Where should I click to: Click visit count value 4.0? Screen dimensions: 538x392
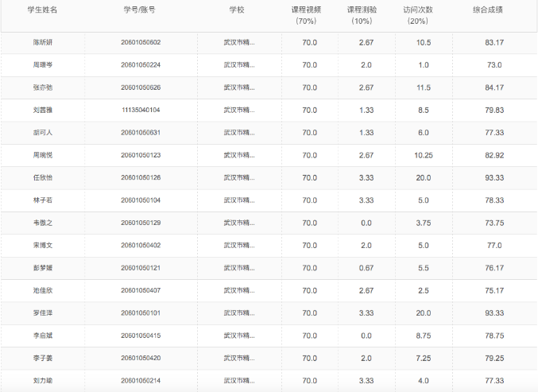point(424,381)
